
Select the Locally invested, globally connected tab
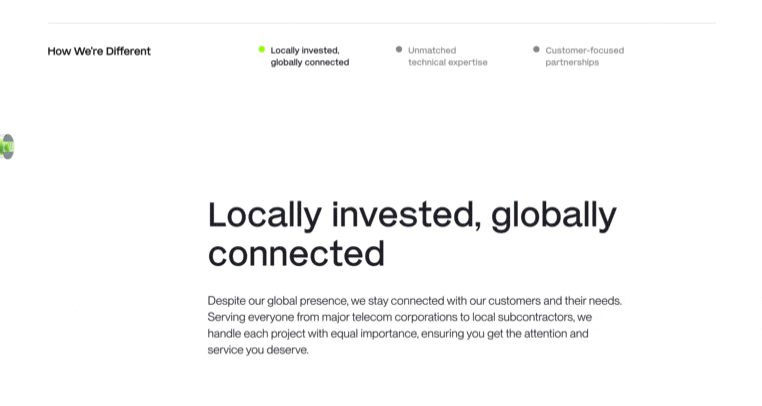point(309,56)
